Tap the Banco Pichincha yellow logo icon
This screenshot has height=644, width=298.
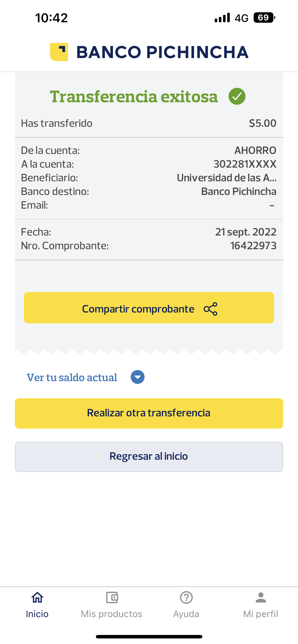click(59, 52)
